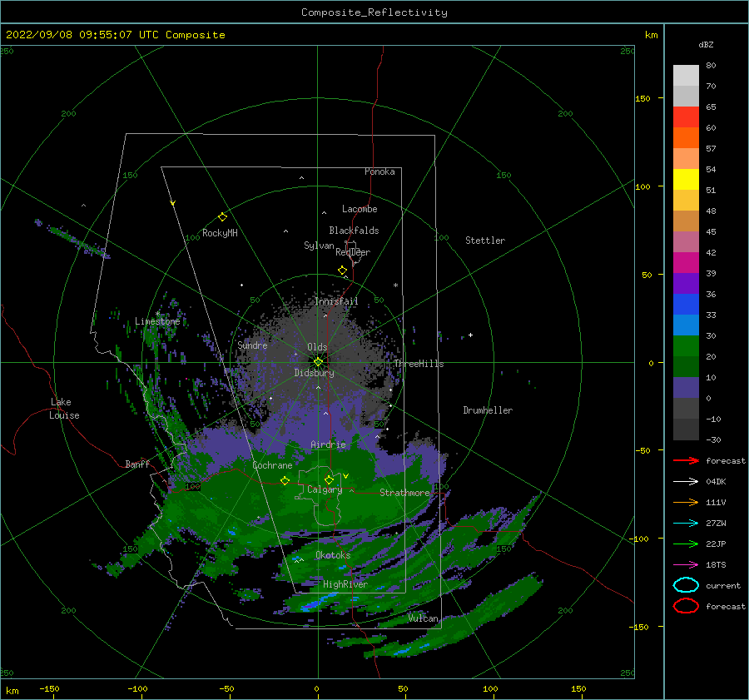Viewport: 749px width, 700px height.
Task: Click the RockyMH label
Action: tap(220, 233)
